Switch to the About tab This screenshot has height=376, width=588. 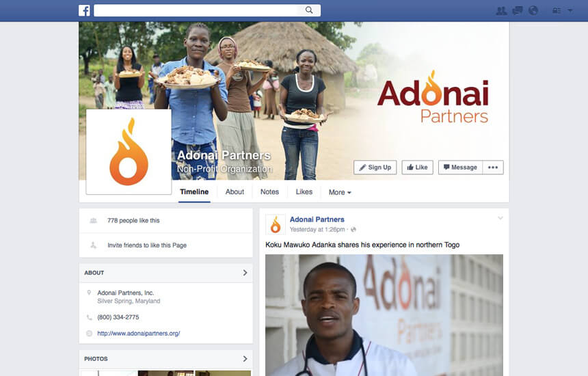(x=235, y=192)
